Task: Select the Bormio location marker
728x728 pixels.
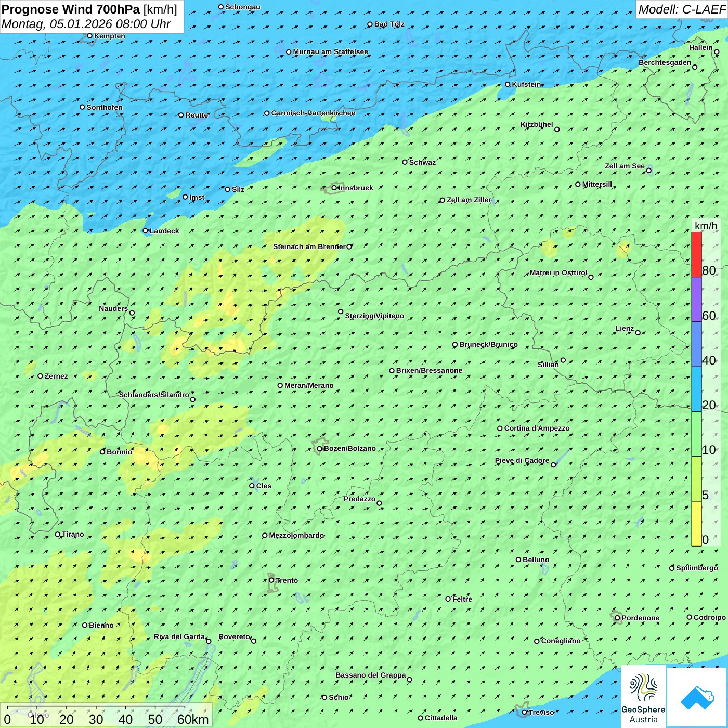Action: pos(102,452)
